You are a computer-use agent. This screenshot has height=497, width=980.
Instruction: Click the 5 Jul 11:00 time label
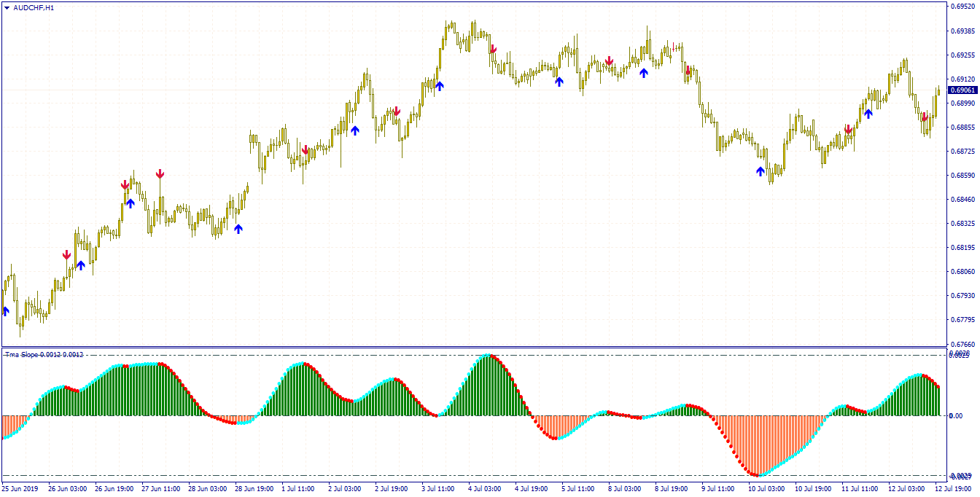point(577,489)
